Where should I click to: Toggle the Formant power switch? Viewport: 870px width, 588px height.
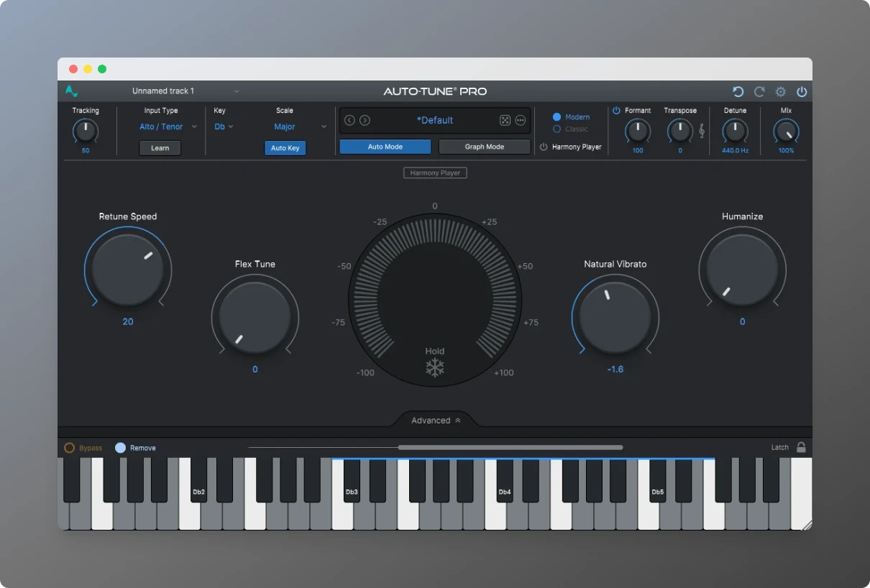(616, 111)
